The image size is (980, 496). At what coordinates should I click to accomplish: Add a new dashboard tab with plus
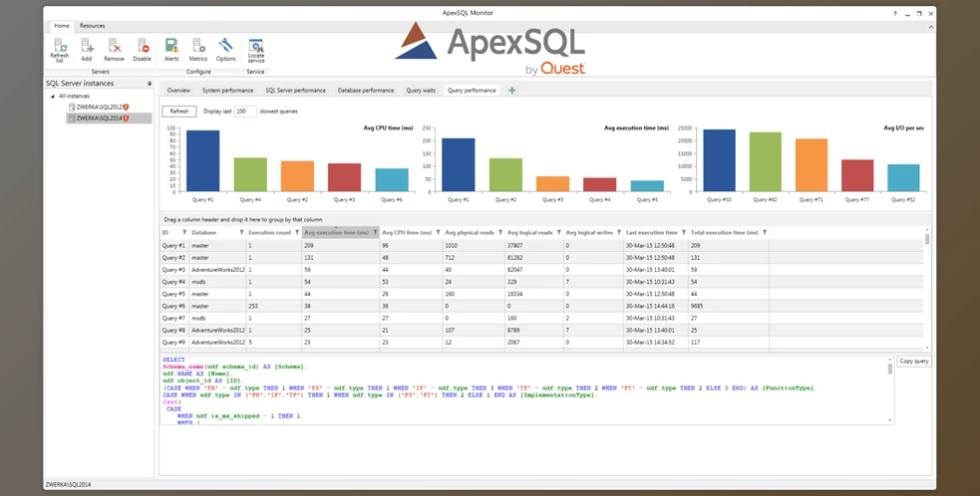(511, 91)
